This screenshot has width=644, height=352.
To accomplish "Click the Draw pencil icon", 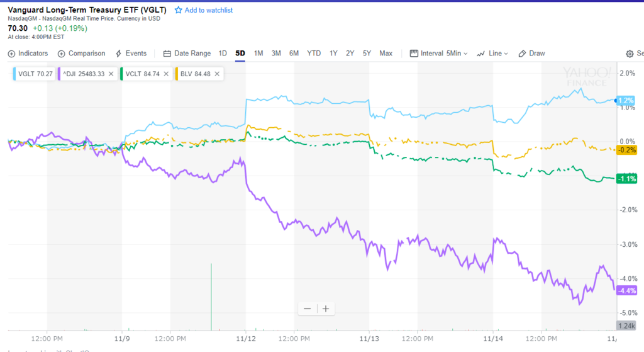I will (522, 54).
